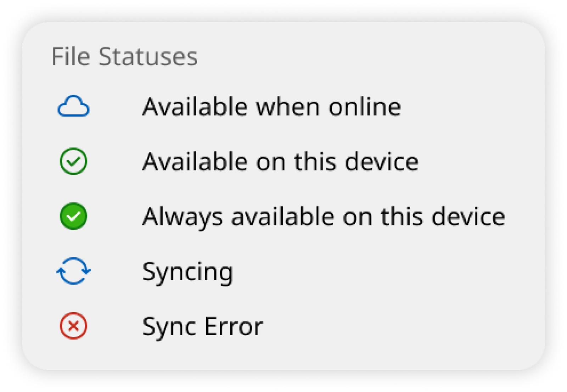Screen dimensions: 567x392
Task: Click the word "Statuses" in the heading
Action: pyautogui.click(x=148, y=56)
